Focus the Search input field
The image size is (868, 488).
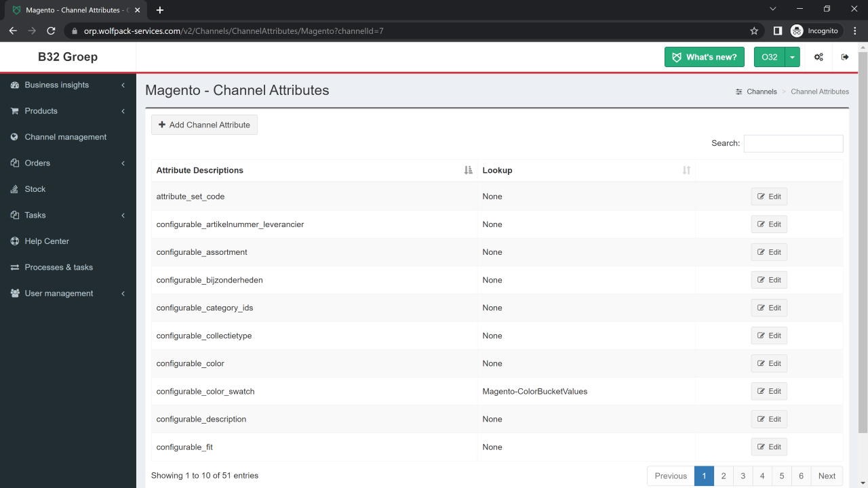pyautogui.click(x=793, y=143)
